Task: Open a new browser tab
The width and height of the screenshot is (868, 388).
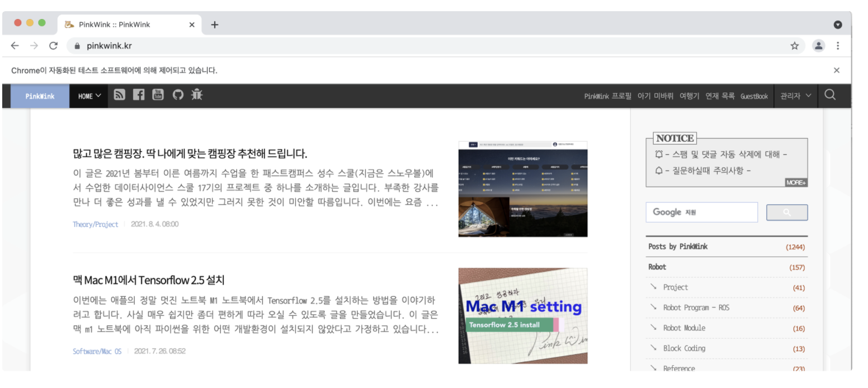Action: (215, 25)
